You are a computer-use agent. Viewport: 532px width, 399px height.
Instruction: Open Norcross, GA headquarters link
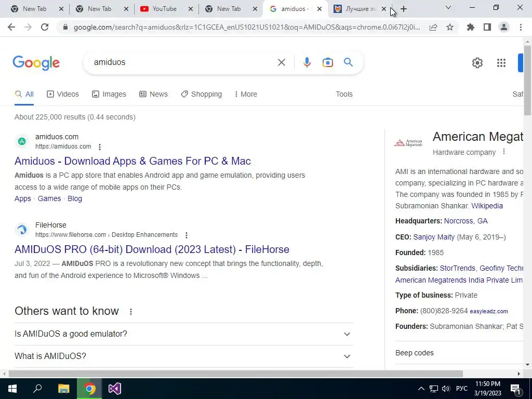(x=465, y=221)
